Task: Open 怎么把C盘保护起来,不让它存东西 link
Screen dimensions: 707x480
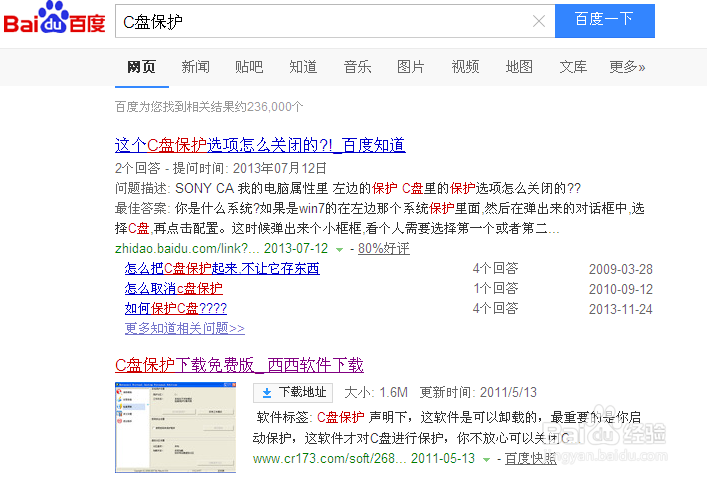Action: click(222, 269)
